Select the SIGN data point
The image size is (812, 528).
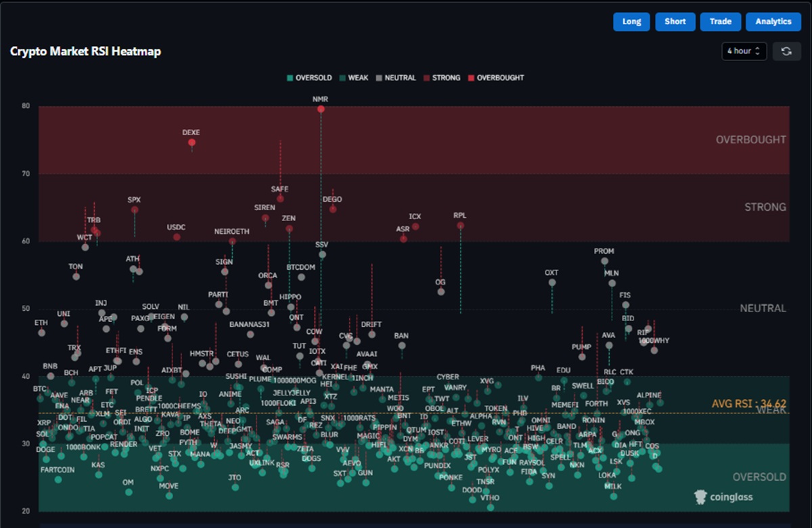225,272
